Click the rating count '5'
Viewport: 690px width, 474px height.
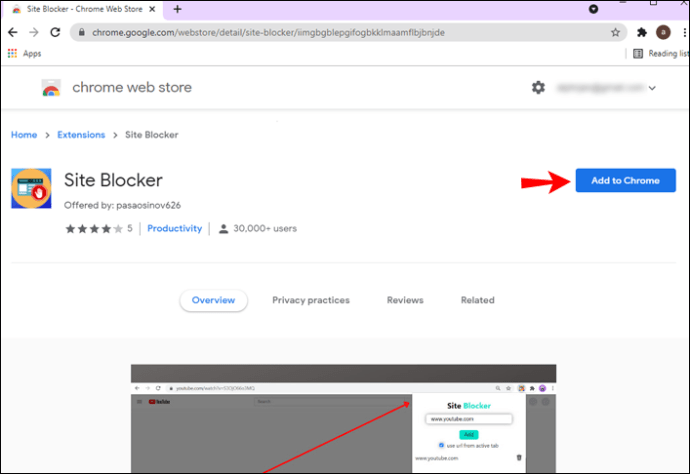pos(130,228)
